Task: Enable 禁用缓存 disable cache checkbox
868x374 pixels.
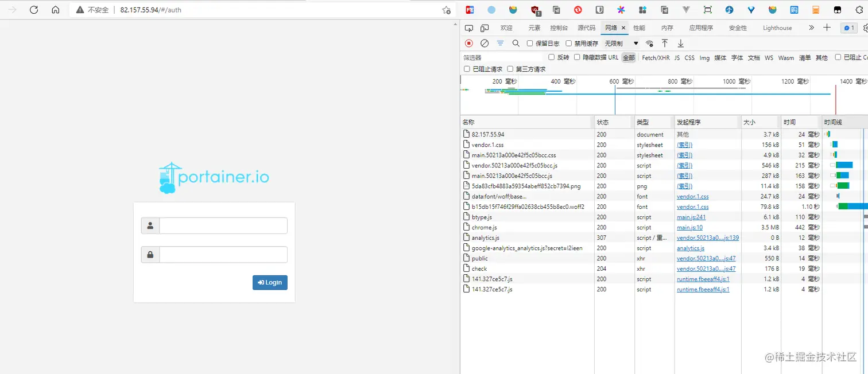Action: (x=569, y=44)
